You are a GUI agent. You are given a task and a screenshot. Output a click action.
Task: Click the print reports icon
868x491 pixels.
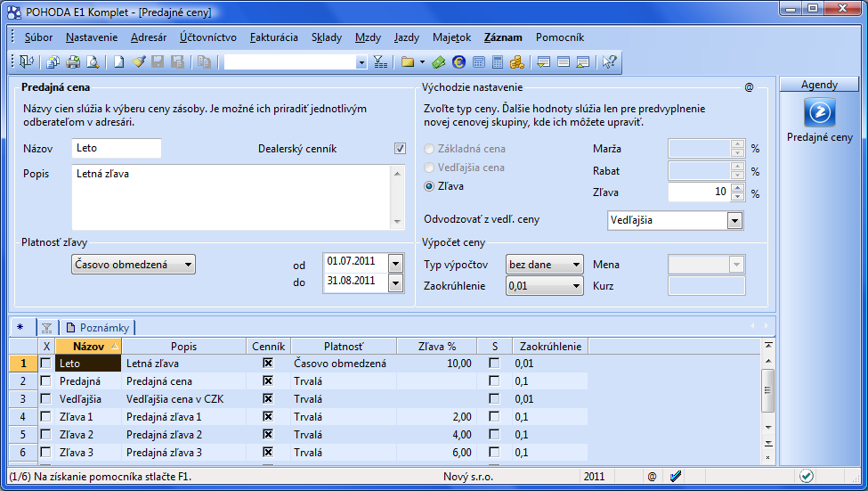click(x=53, y=62)
